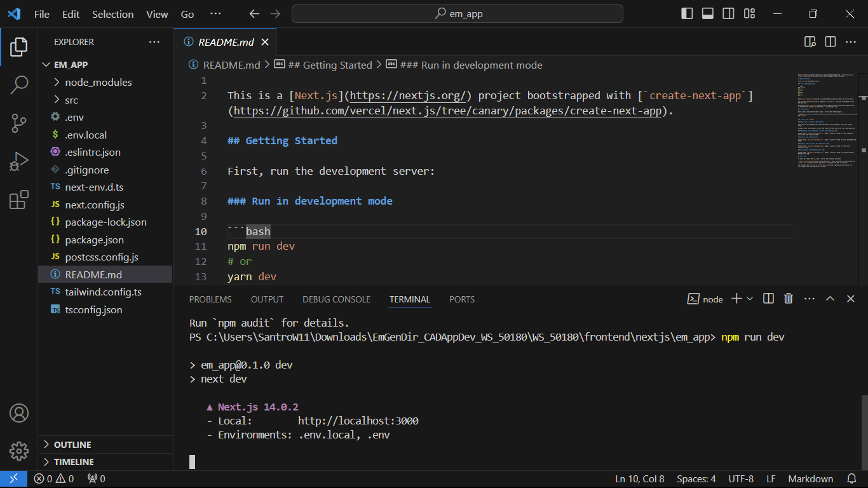Toggle the primary side bar
868x488 pixels.
click(687, 14)
